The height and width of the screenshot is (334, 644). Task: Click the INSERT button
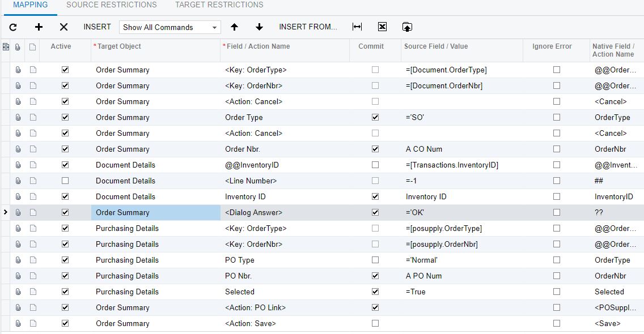(x=97, y=27)
